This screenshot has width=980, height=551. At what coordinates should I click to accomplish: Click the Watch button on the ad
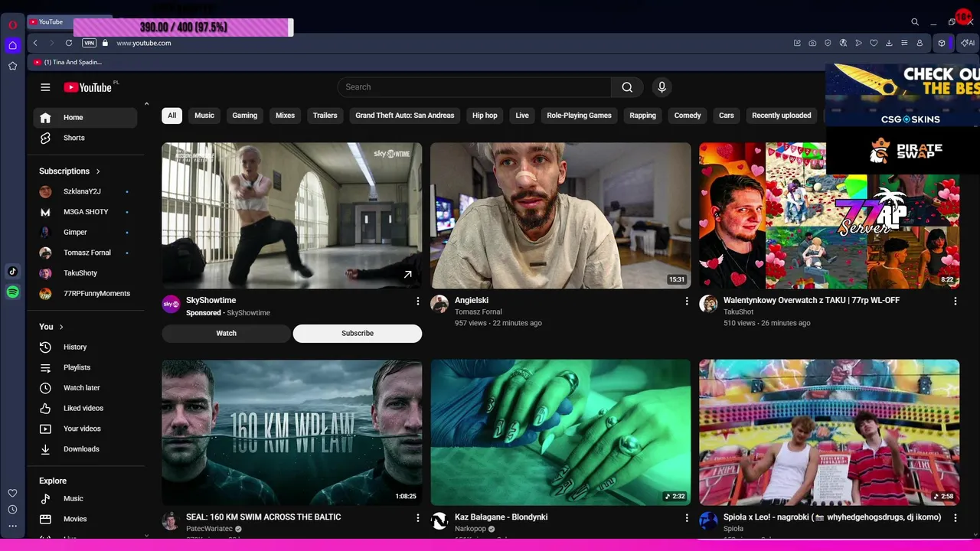[x=226, y=333]
